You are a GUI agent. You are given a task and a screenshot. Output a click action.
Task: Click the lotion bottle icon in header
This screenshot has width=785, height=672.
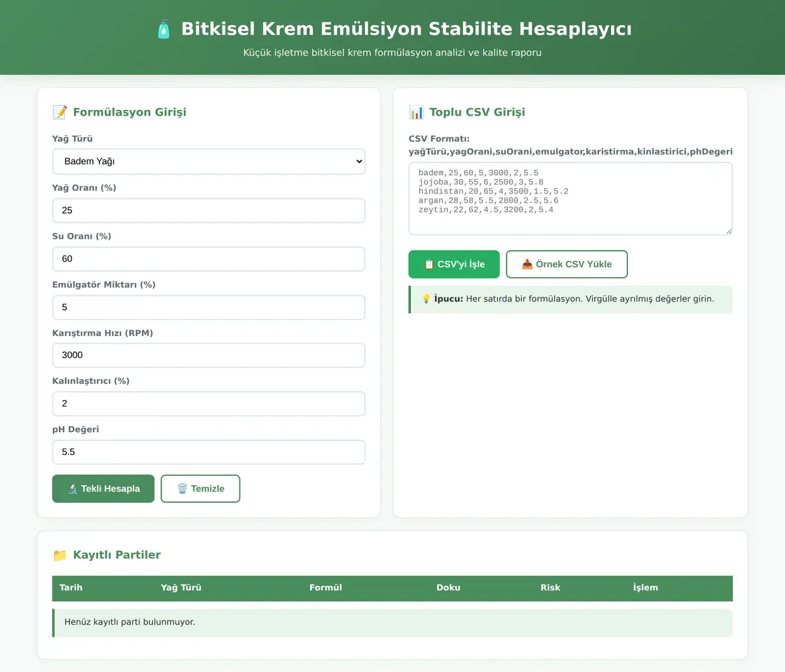pos(164,29)
